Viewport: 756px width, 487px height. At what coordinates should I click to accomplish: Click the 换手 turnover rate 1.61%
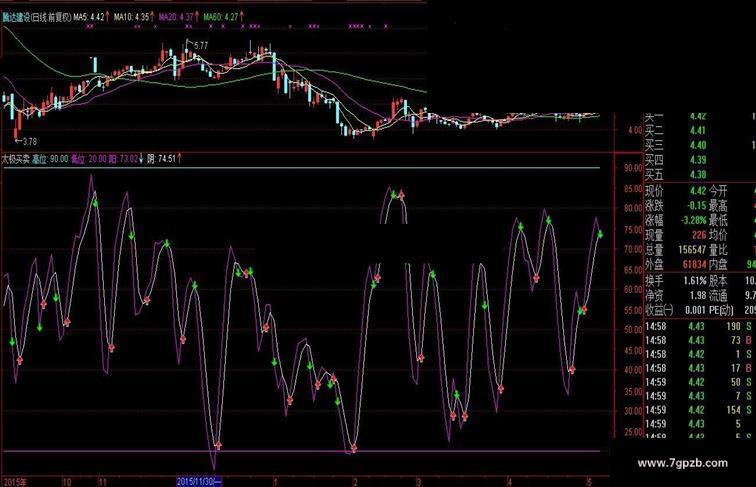click(x=695, y=281)
